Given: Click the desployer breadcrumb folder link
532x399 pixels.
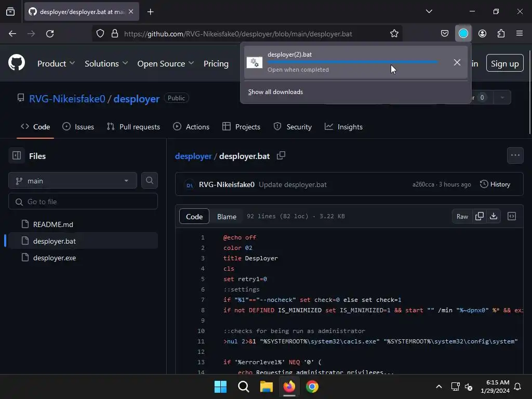Looking at the screenshot, I should pyautogui.click(x=193, y=156).
